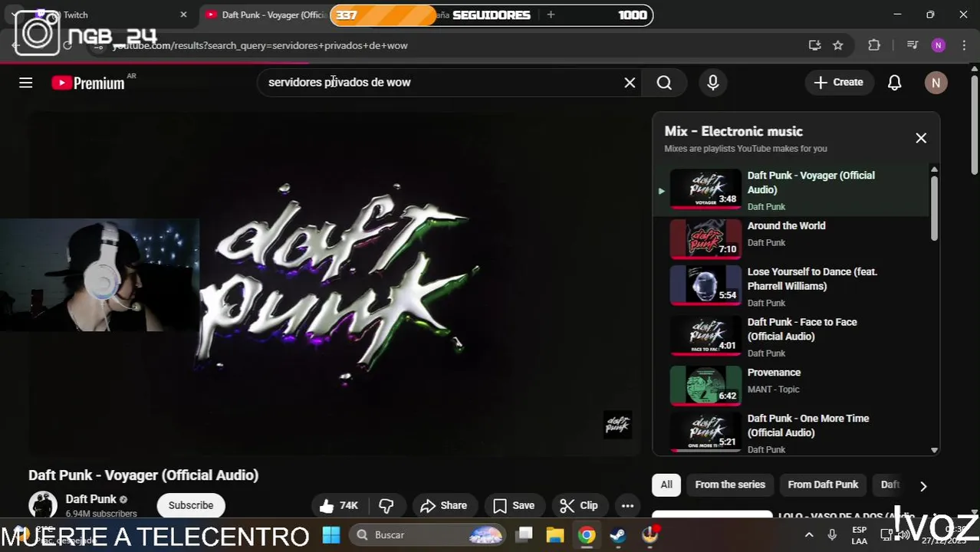Viewport: 980px width, 552px height.
Task: Open a new browser tab
Action: (551, 15)
